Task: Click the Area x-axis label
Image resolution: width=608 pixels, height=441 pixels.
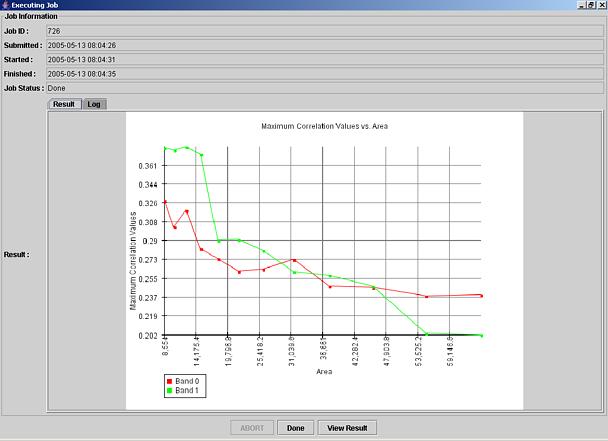Action: coord(323,371)
